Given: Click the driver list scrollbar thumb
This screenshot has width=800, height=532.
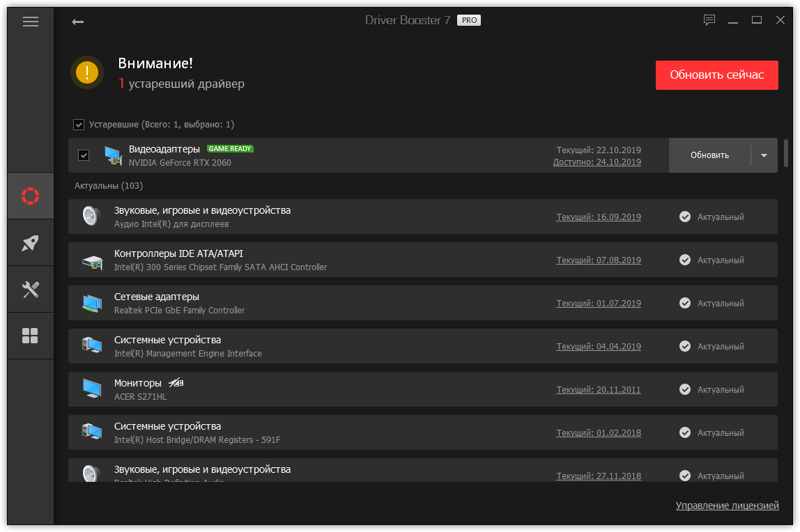Looking at the screenshot, I should click(x=786, y=153).
